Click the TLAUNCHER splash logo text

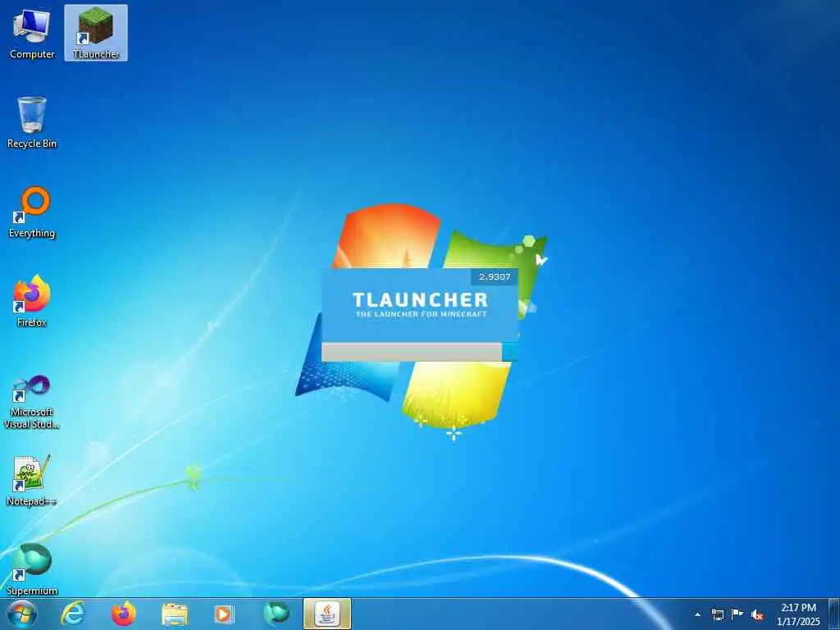tap(420, 299)
